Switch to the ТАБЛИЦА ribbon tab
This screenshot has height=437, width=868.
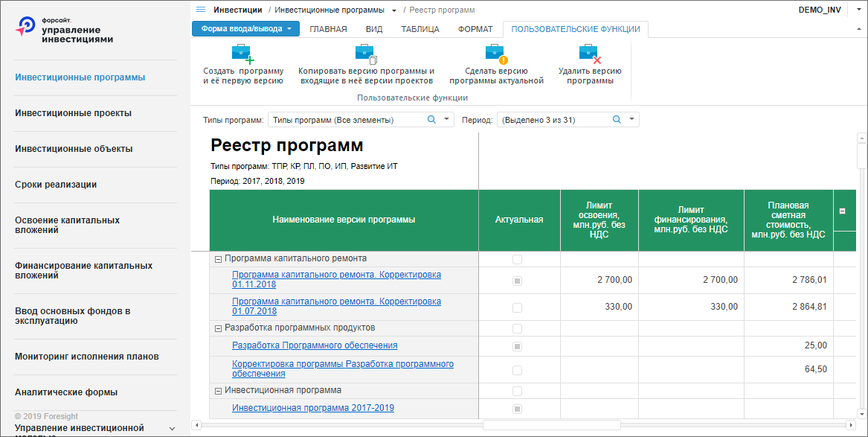point(420,29)
